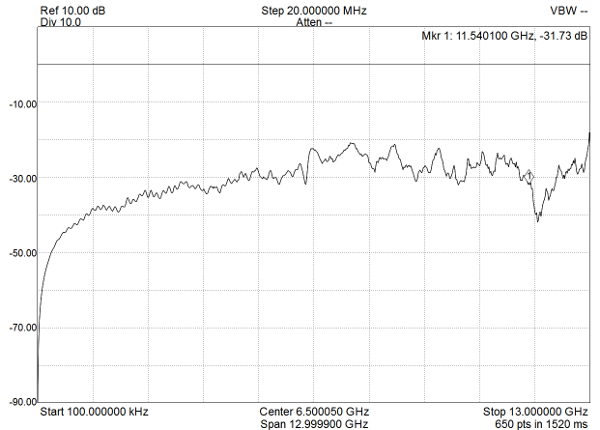The width and height of the screenshot is (600, 430).
Task: Click the Atten -- readout
Action: point(314,23)
